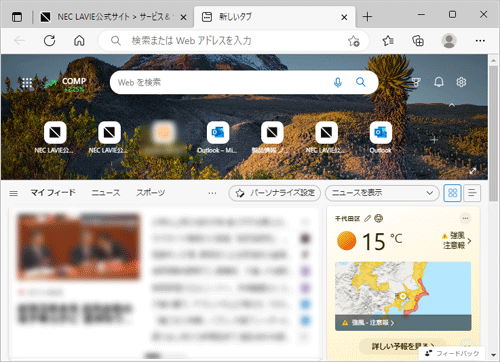Open パーソナライズ設定 button
This screenshot has width=500, height=362.
[x=275, y=193]
